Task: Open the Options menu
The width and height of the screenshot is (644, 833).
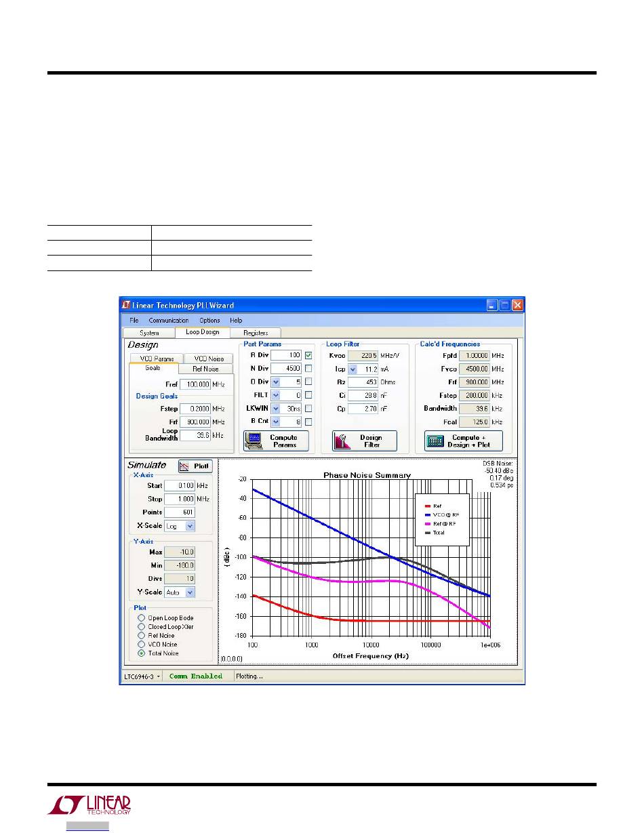Action: 209,321
